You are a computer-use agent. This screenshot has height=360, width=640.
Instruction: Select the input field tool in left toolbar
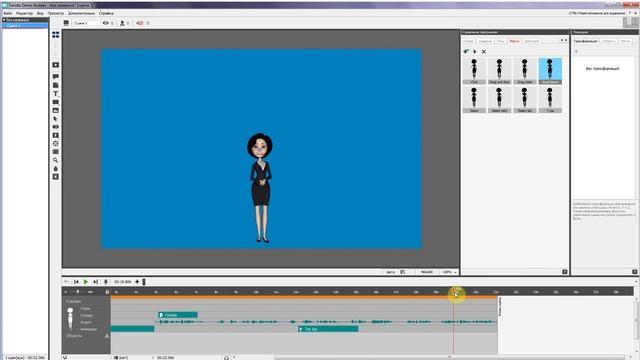tap(56, 151)
